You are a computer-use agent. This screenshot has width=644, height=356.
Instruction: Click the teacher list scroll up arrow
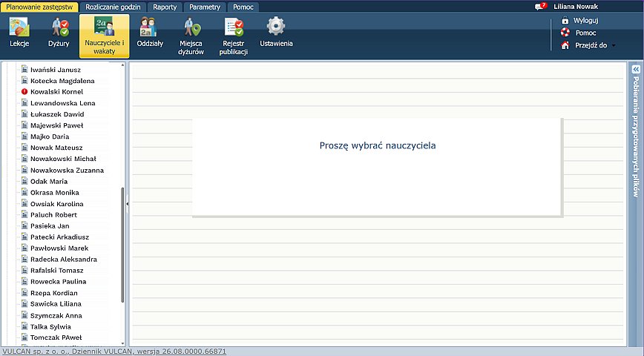122,65
